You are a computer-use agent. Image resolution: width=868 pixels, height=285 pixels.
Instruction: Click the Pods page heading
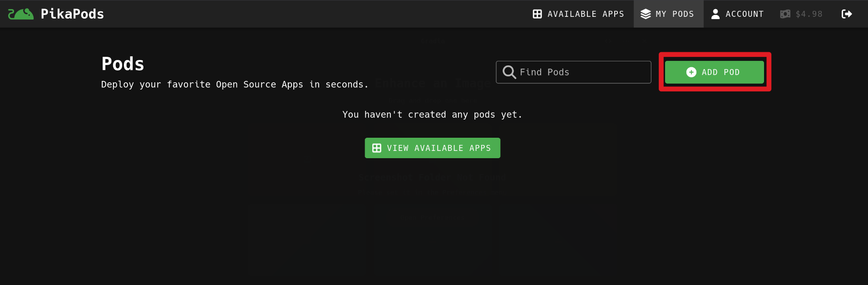point(123,64)
